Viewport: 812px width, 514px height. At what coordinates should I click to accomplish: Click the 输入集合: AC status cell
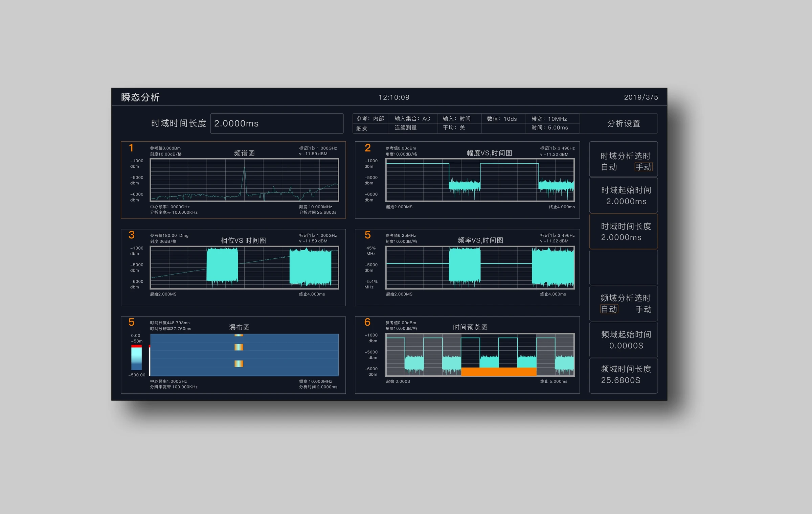[x=412, y=119]
